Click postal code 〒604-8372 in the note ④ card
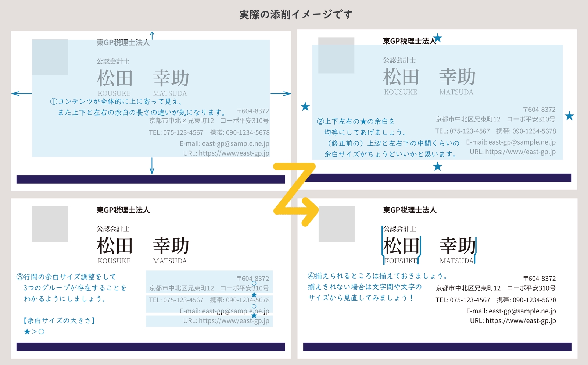This screenshot has width=588, height=365. coord(539,279)
